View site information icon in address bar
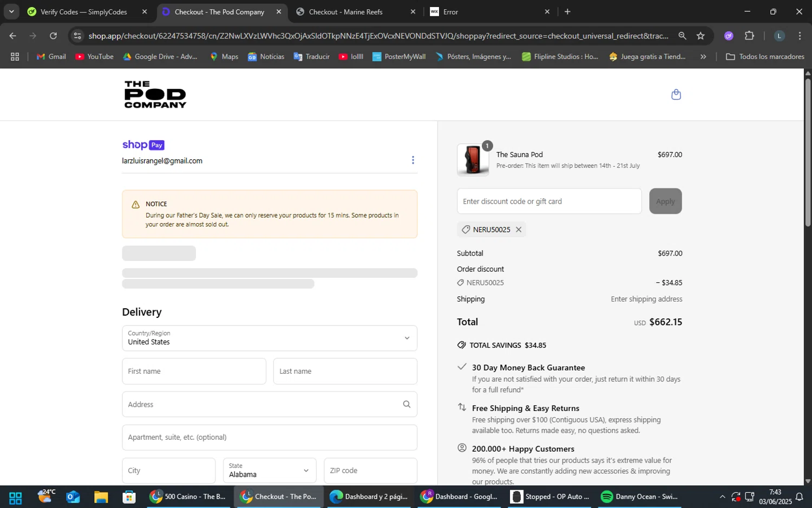The image size is (812, 508). click(x=77, y=36)
